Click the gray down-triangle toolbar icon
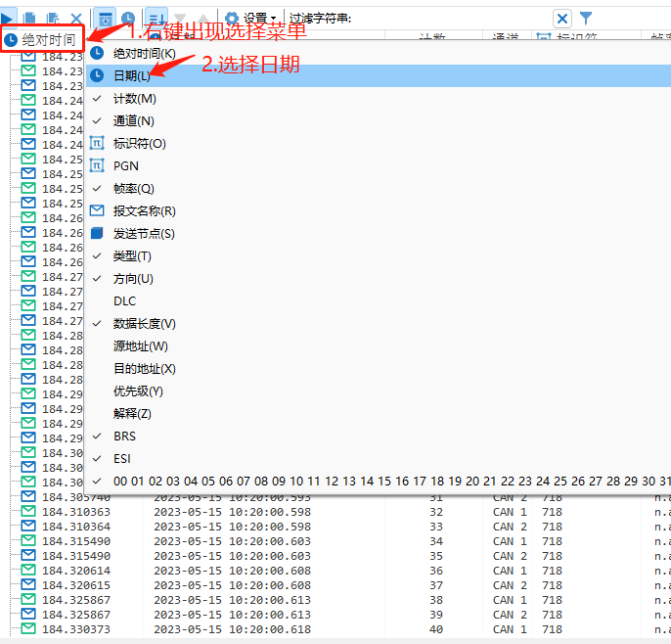 pos(180,19)
